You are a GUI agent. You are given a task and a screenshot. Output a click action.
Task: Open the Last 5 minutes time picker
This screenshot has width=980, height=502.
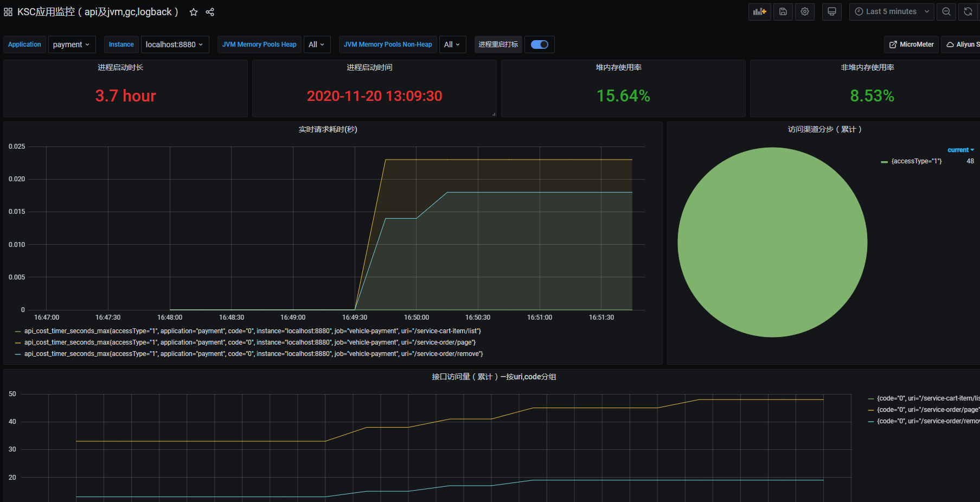(x=892, y=11)
